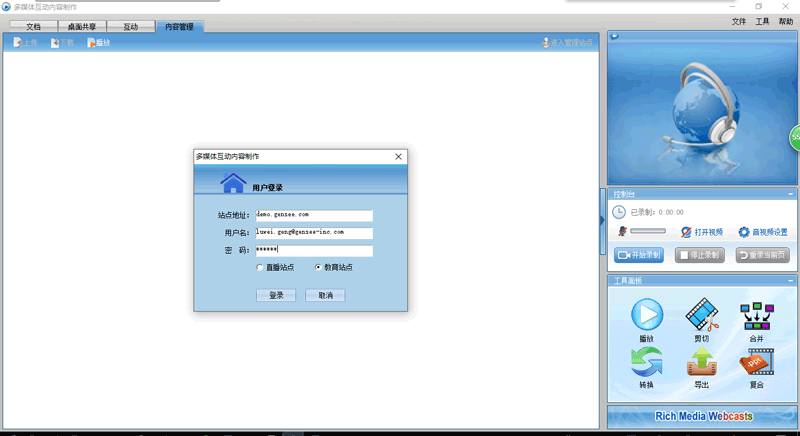Click the 播放 play icon in tool panel

[x=647, y=316]
